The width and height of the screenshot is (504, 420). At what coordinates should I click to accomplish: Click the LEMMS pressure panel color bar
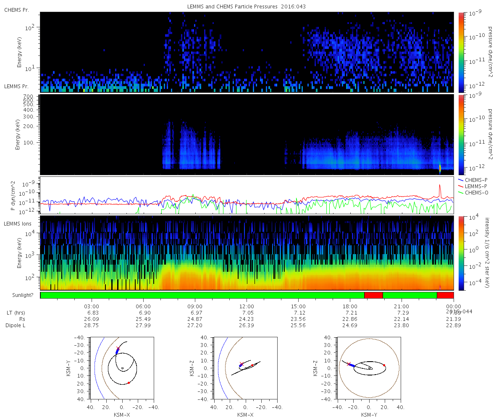coord(461,134)
